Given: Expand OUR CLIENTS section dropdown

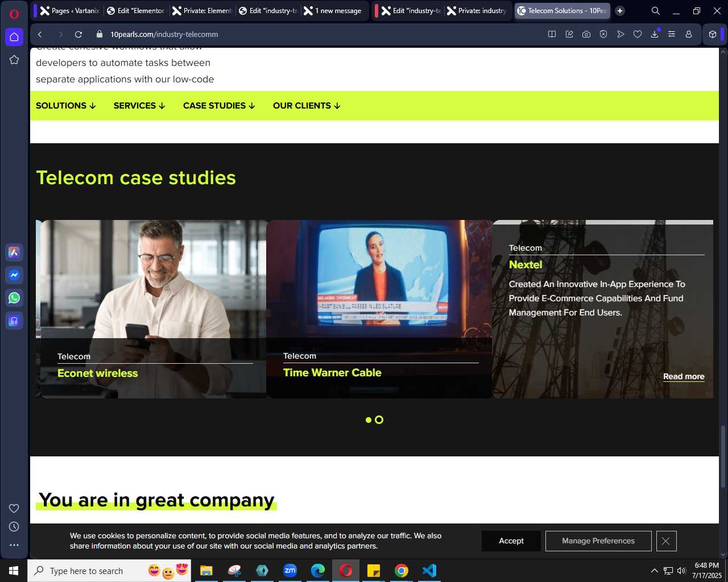Looking at the screenshot, I should 307,106.
